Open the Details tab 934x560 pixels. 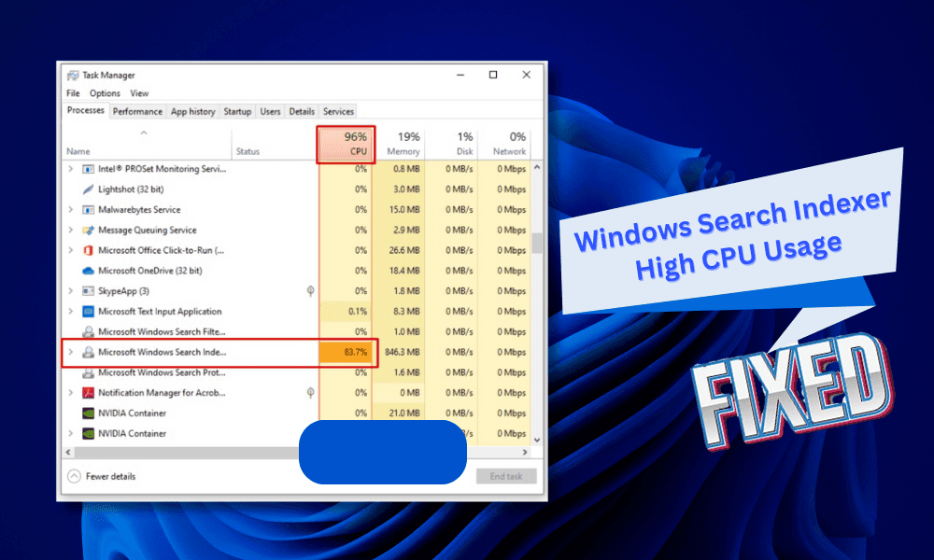302,111
